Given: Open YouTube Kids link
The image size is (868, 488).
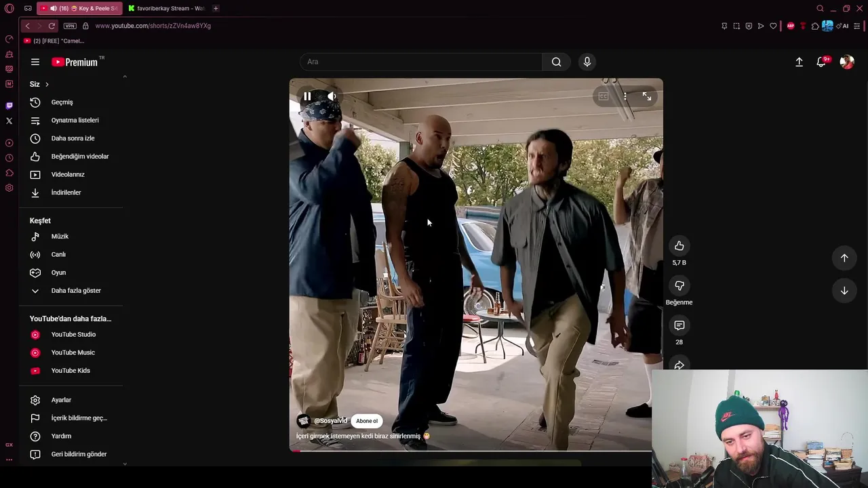Looking at the screenshot, I should (x=71, y=371).
